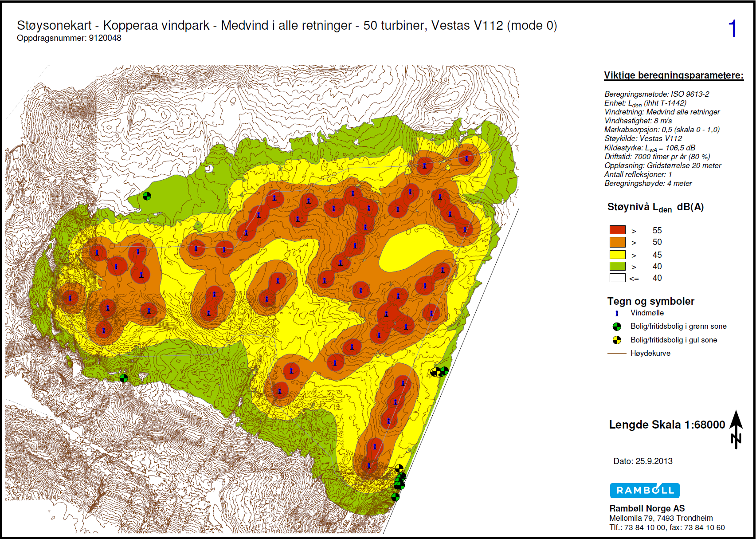The width and height of the screenshot is (756, 539).
Task: Click the Viktige beregningsparametere heading
Action: click(673, 75)
